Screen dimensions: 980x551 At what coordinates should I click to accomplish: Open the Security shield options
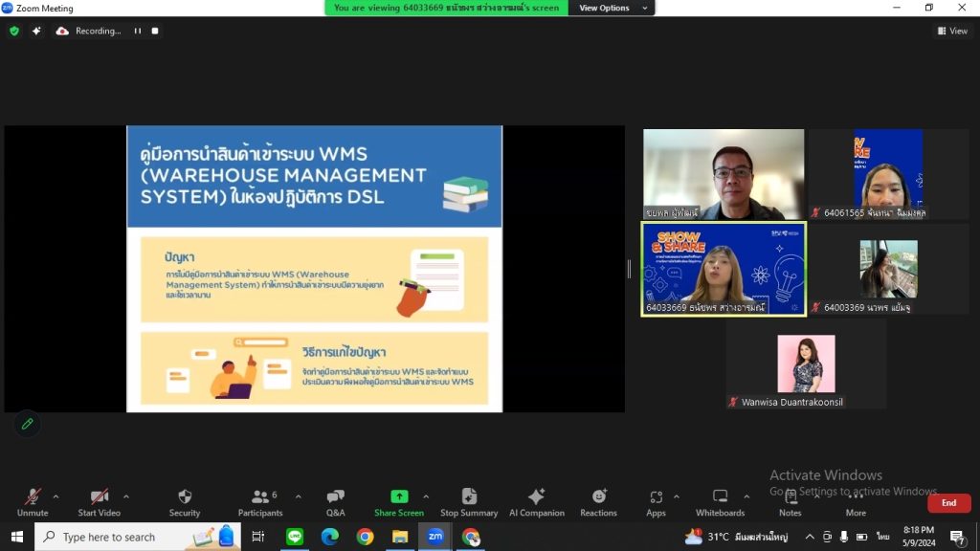coord(185,503)
